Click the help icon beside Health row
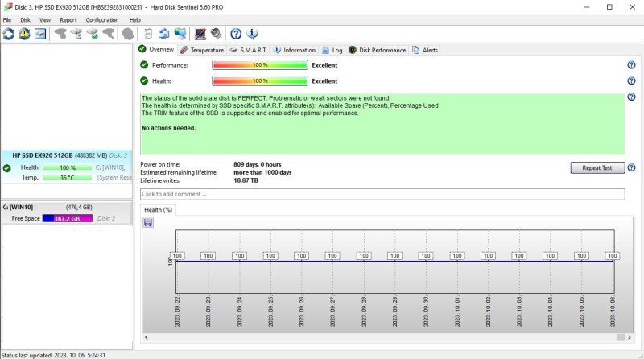 point(631,81)
